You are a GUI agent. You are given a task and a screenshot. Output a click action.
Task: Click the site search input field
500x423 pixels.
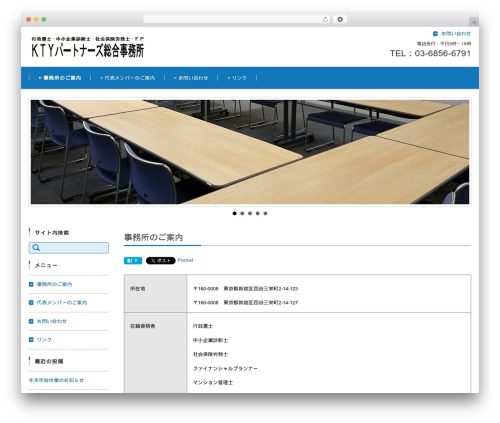[69, 248]
